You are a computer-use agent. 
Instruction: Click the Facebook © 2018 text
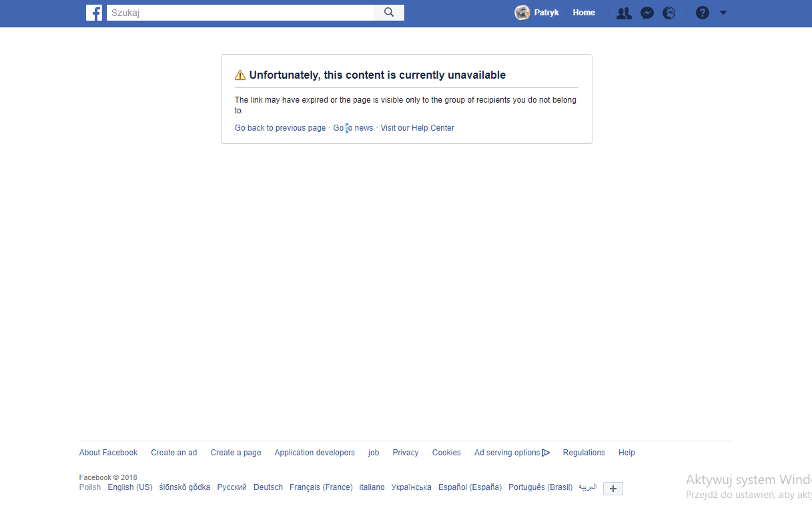pos(108,477)
